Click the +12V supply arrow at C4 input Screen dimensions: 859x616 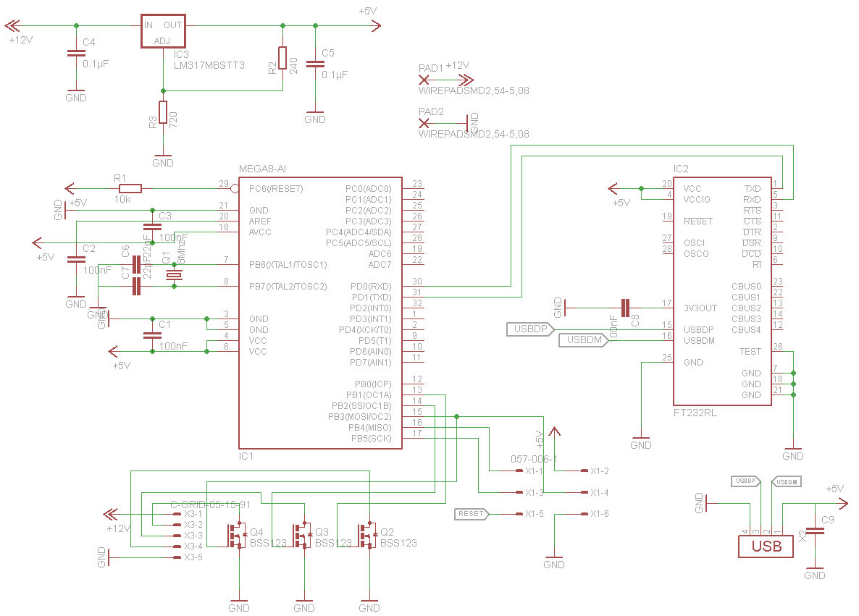(12, 25)
